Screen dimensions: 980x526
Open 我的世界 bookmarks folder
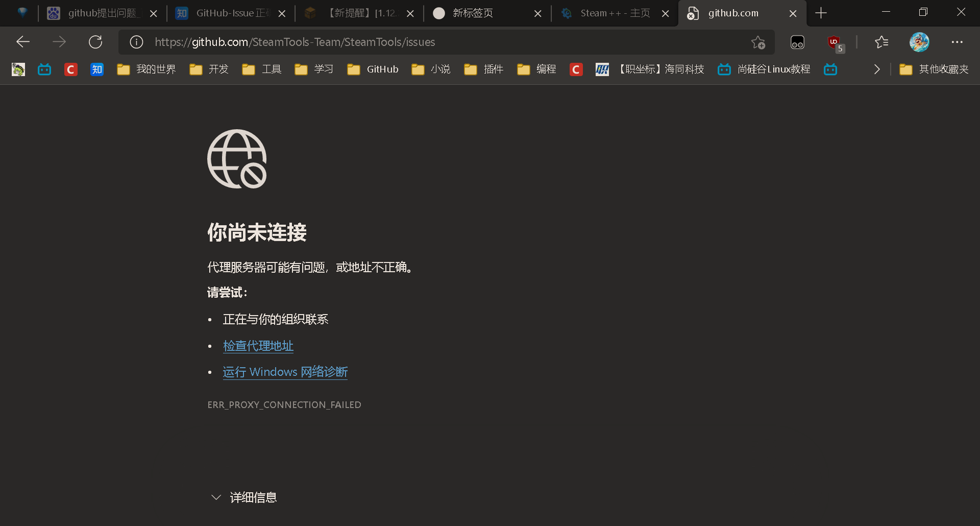pos(146,69)
